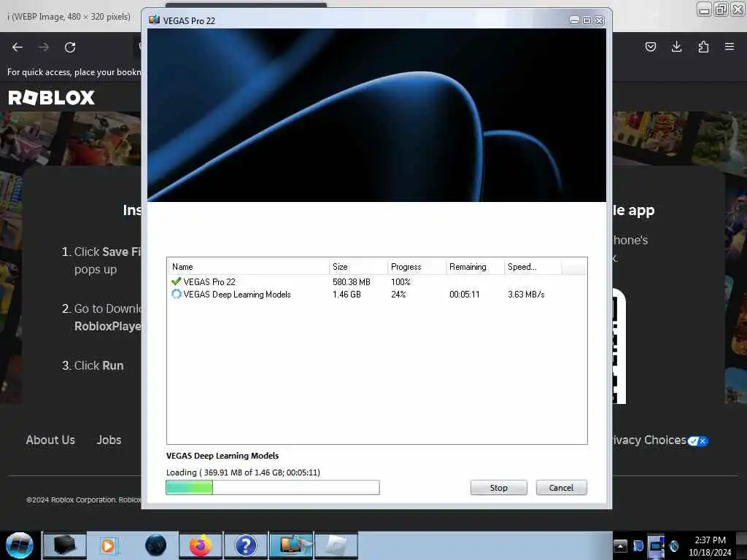Click the download progress bar
747x560 pixels.
[273, 488]
